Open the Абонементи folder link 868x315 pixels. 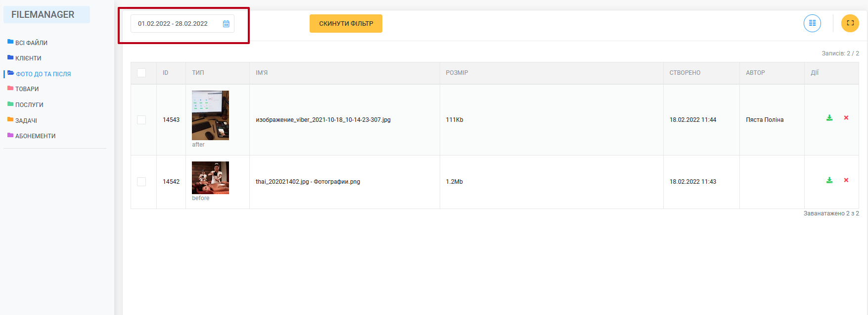[35, 136]
